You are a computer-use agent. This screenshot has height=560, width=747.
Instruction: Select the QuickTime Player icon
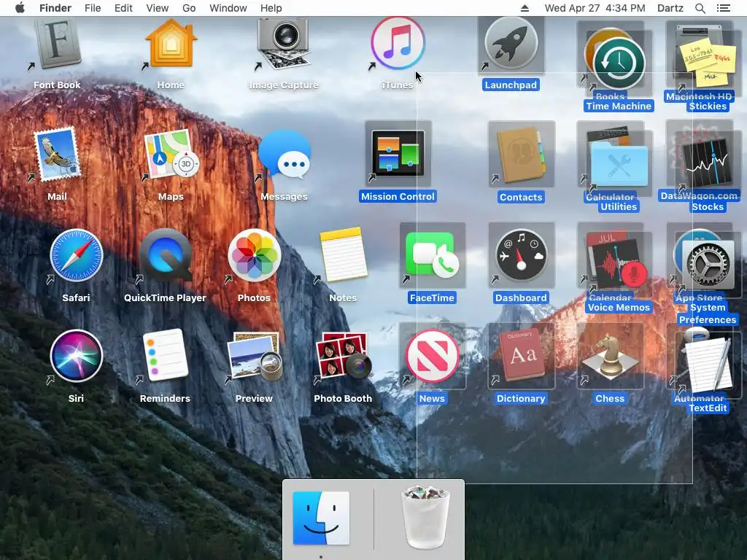[166, 256]
